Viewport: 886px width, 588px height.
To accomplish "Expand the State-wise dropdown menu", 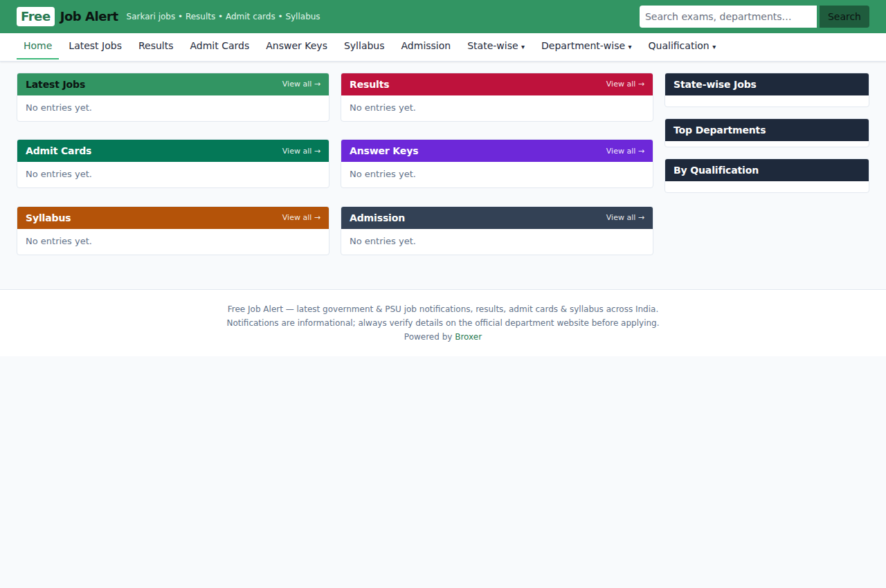I will tap(496, 46).
